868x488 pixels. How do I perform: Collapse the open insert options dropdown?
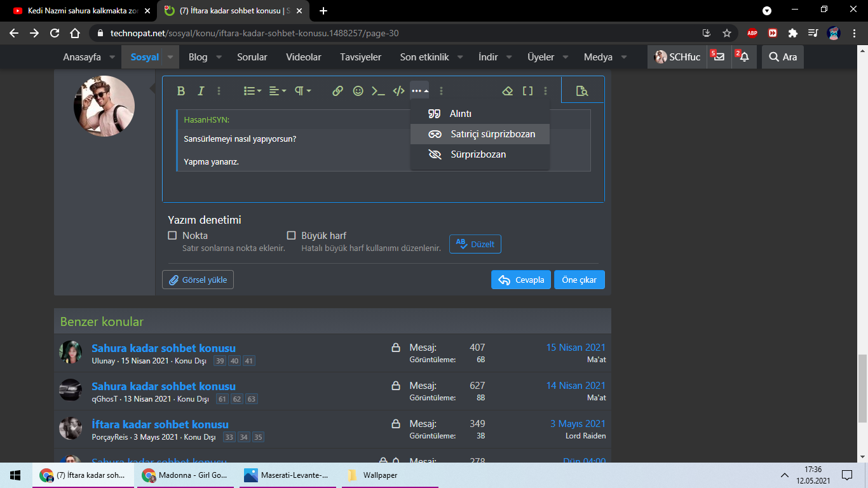click(419, 91)
